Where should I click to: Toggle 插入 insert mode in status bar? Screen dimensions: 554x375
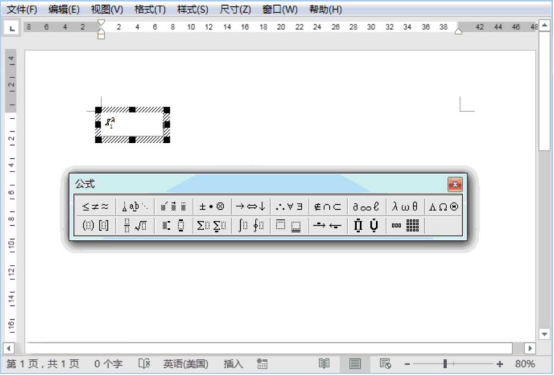click(x=233, y=364)
